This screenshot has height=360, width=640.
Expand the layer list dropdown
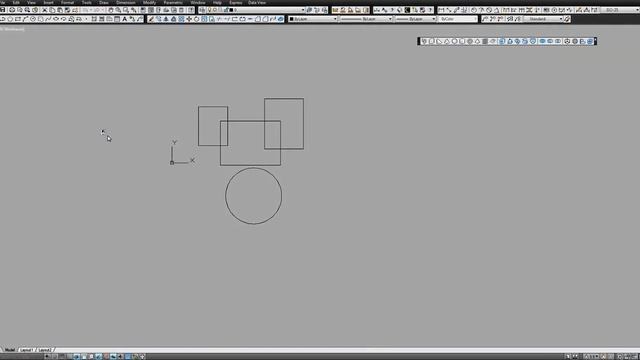[303, 10]
